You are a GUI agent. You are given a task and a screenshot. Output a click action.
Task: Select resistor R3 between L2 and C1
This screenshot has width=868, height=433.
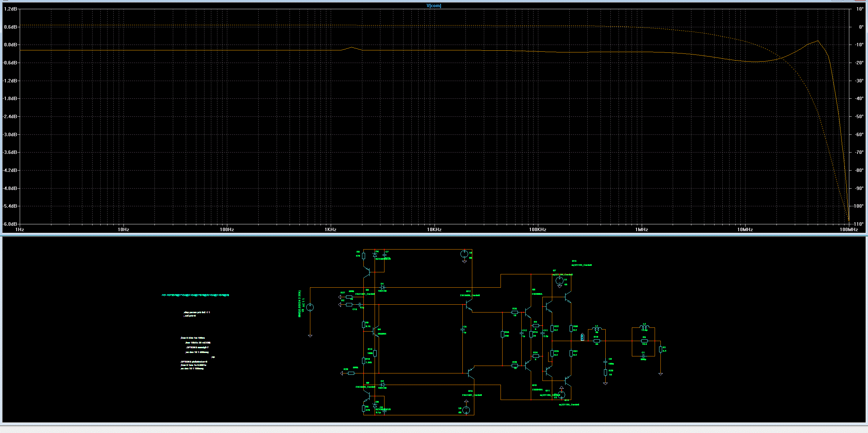click(x=644, y=341)
